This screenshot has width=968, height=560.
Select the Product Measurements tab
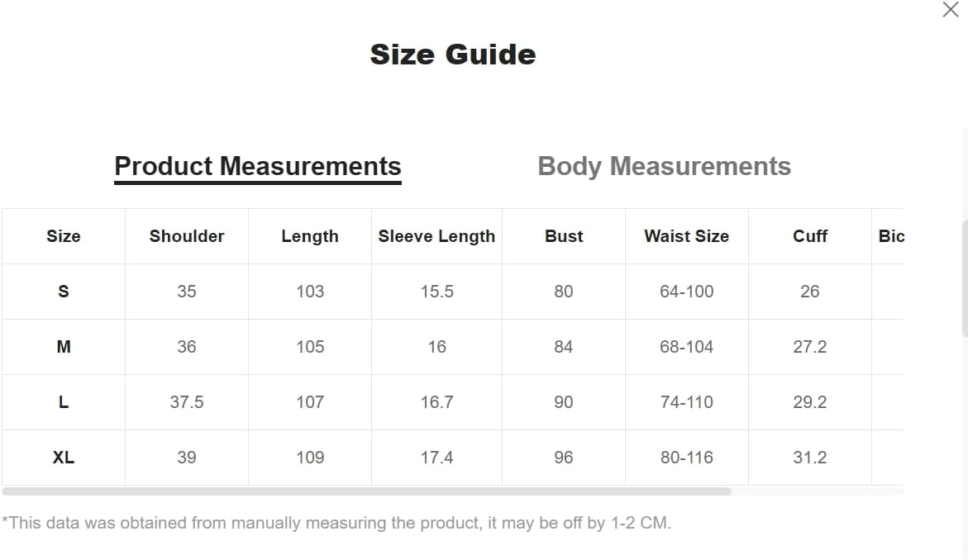click(x=258, y=166)
